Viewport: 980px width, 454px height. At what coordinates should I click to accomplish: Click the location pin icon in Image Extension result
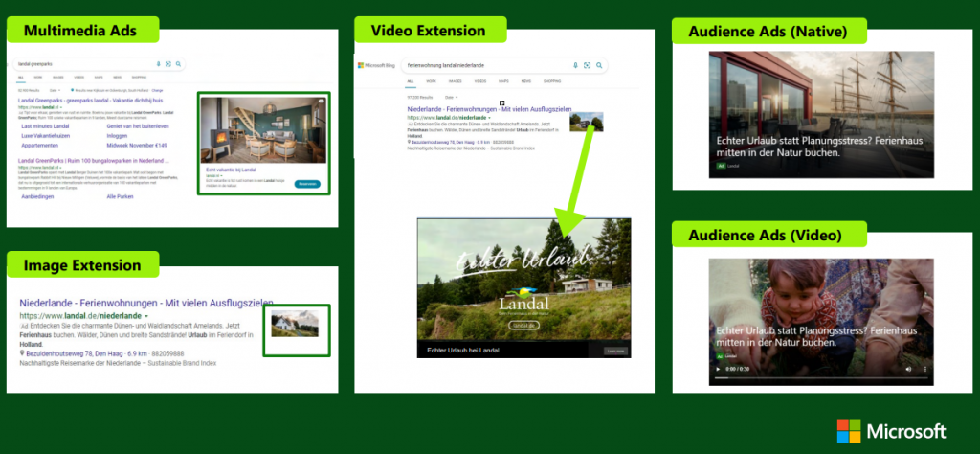pyautogui.click(x=23, y=353)
